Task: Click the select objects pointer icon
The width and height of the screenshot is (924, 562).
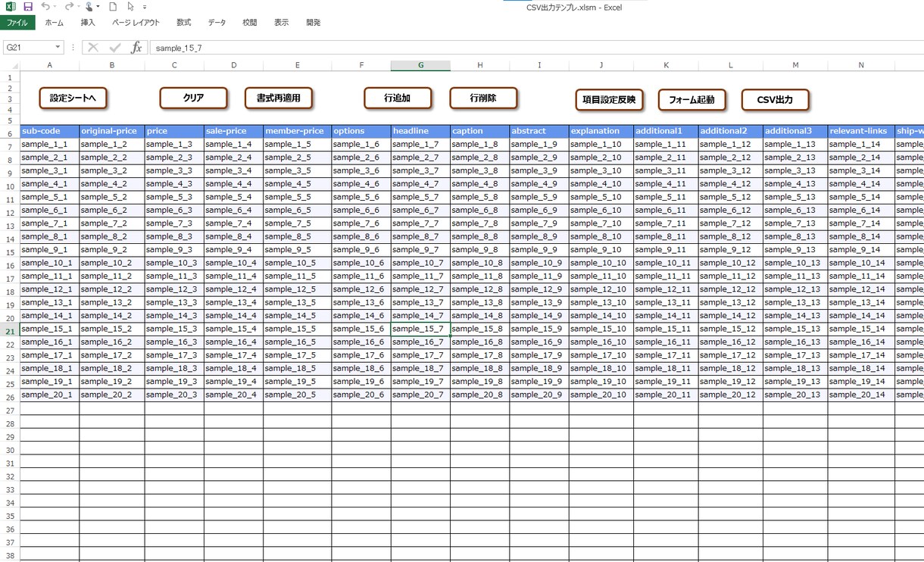Action: click(x=130, y=7)
